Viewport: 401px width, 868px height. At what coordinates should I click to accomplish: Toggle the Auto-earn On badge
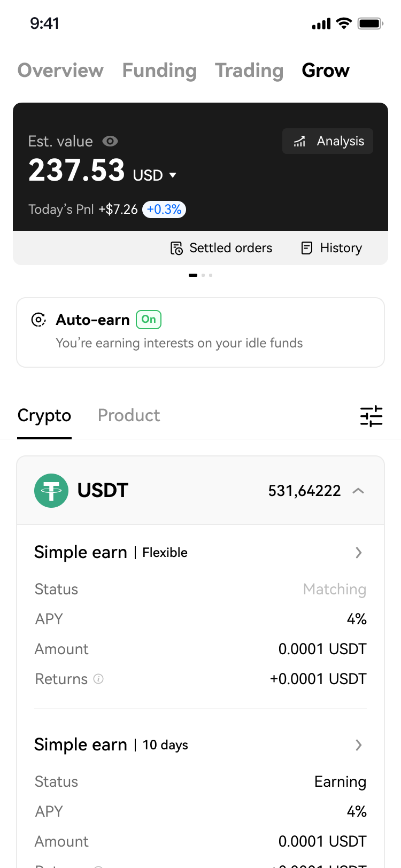[149, 320]
